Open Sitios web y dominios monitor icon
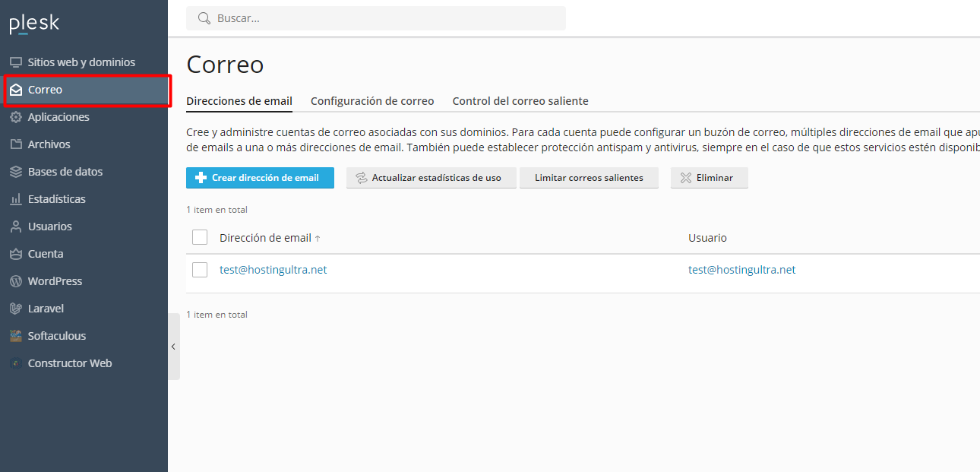Viewport: 980px width, 472px height. pyautogui.click(x=15, y=62)
